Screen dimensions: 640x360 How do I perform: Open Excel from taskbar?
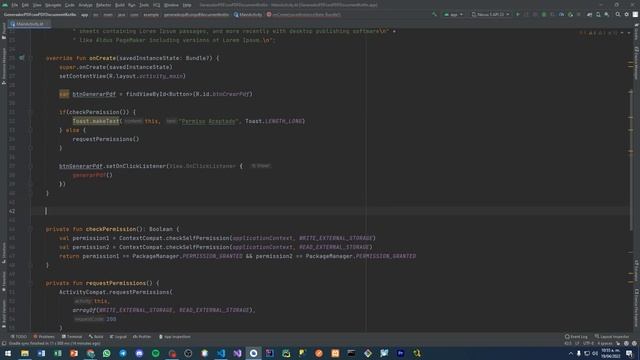58,353
